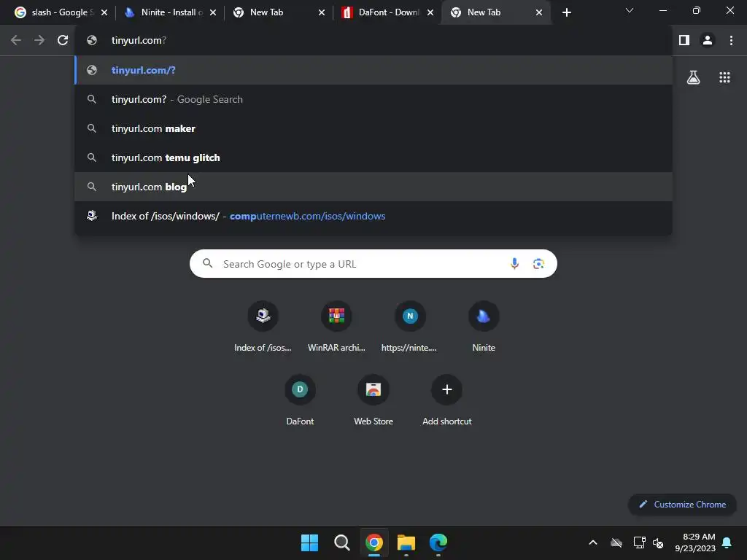Click Customize Chrome button
The height and width of the screenshot is (560, 747).
click(683, 505)
